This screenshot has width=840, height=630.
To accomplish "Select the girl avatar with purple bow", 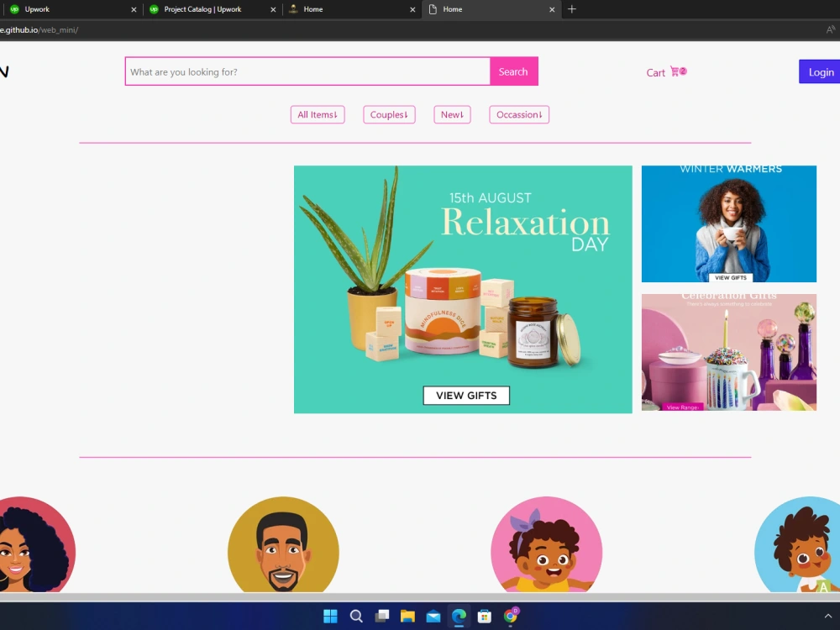I will tap(547, 544).
